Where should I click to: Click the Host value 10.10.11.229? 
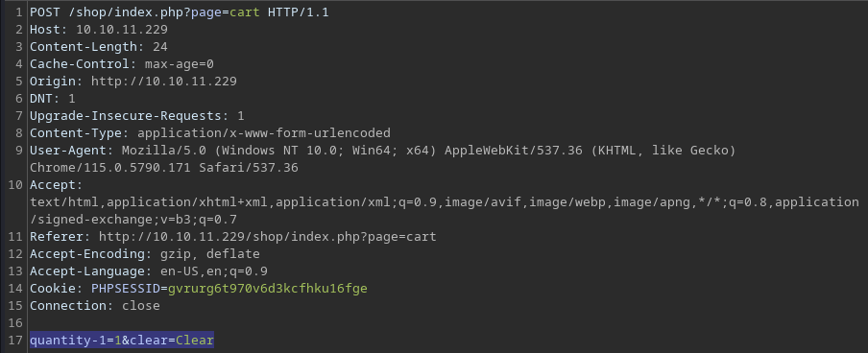[122, 30]
